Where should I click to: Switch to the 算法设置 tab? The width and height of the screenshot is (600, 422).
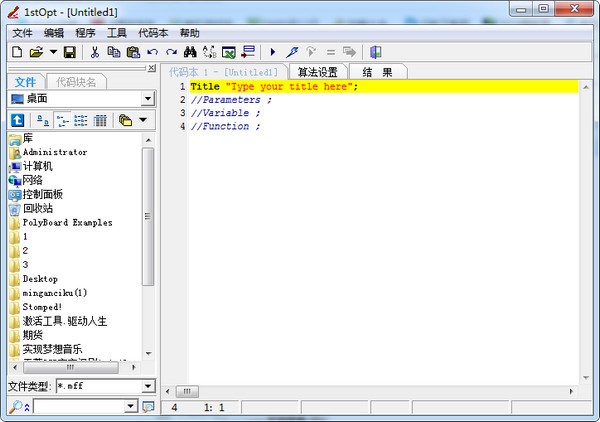click(x=318, y=72)
